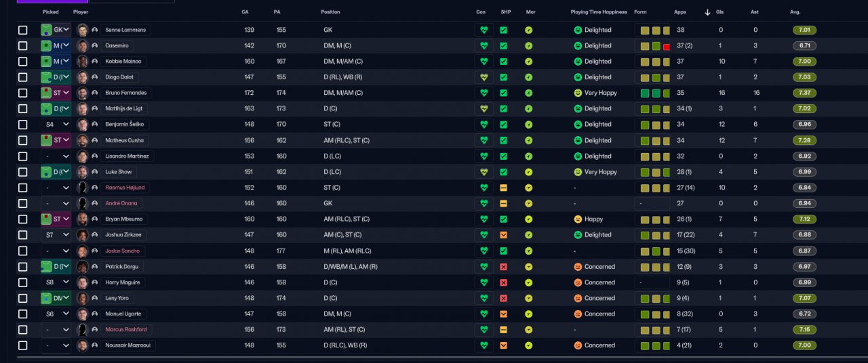The height and width of the screenshot is (363, 868).
Task: Click Patrick Dorgu's red match sharpness icon
Action: click(503, 267)
